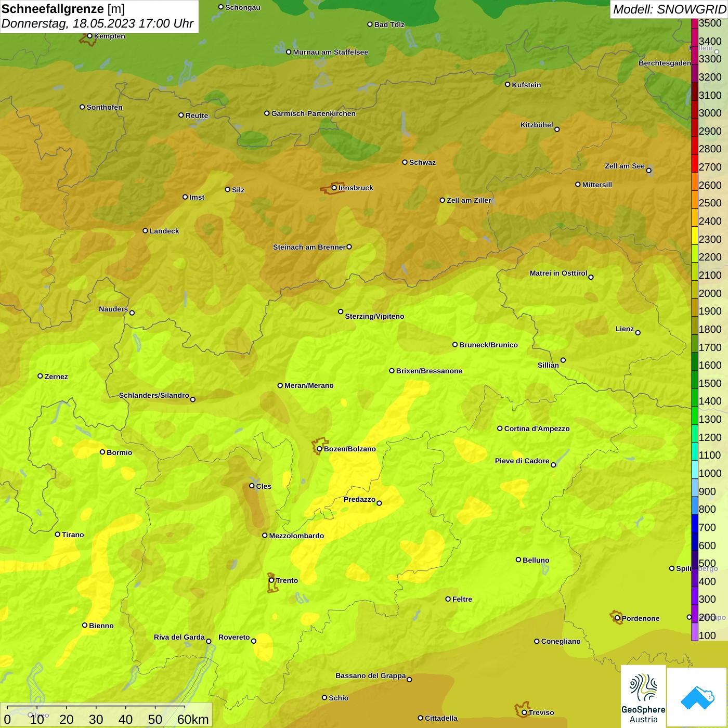Click the date Donnerstag, 18.05.2023 17:00 Uhr

pyautogui.click(x=97, y=23)
